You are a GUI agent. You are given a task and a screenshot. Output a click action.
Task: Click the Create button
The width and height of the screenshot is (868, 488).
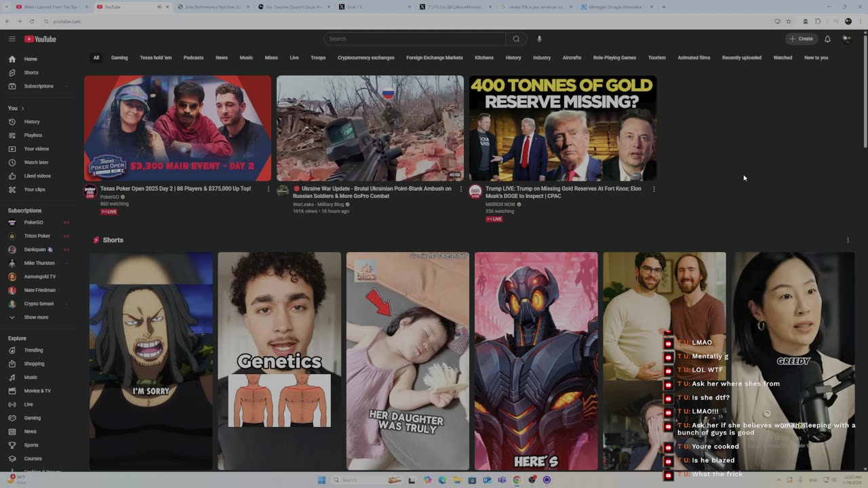[x=801, y=39]
